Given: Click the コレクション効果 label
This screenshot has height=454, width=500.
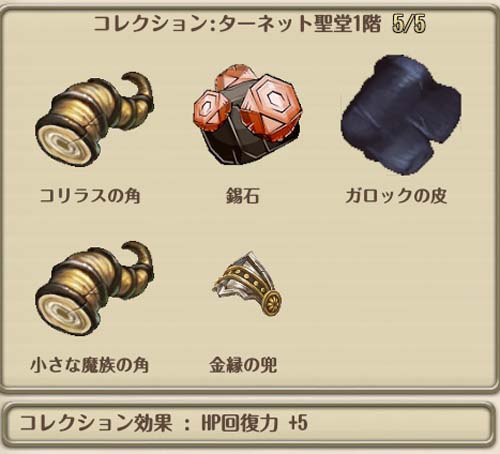Looking at the screenshot, I should click(x=96, y=423).
